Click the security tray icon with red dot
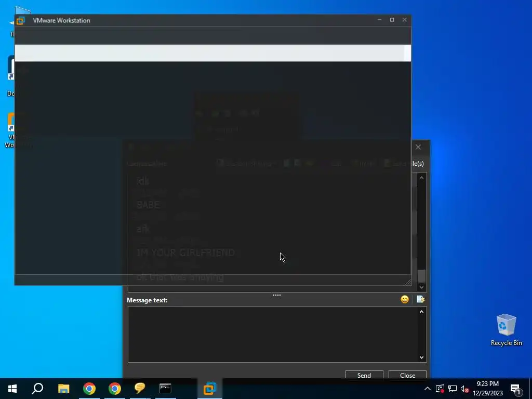 click(x=440, y=389)
